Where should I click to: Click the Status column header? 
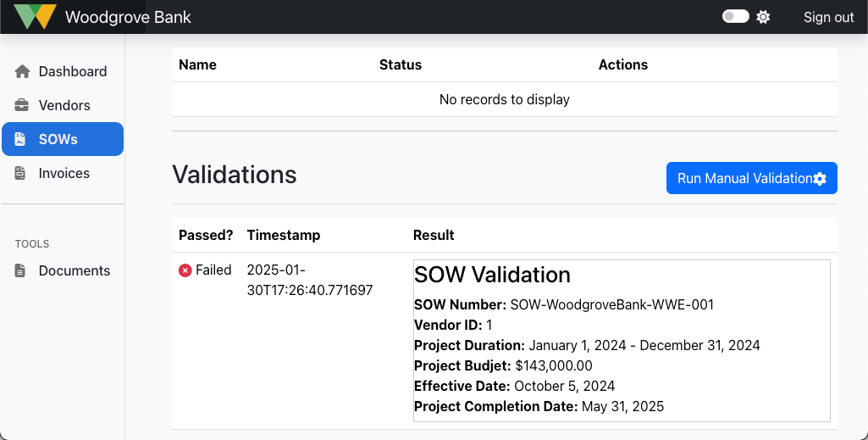click(401, 65)
